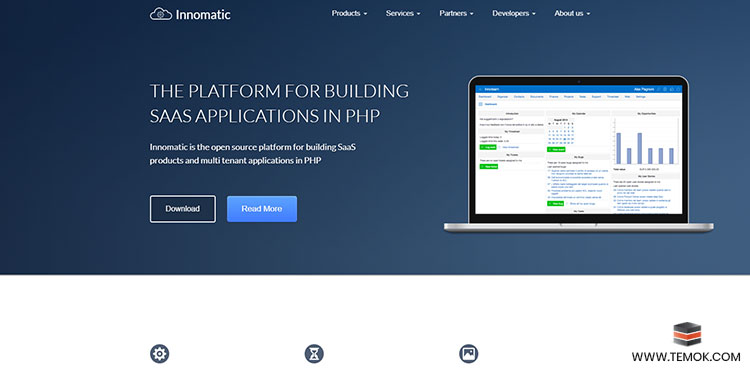This screenshot has width=750, height=371.
Task: Expand the Partners menu
Action: [456, 13]
